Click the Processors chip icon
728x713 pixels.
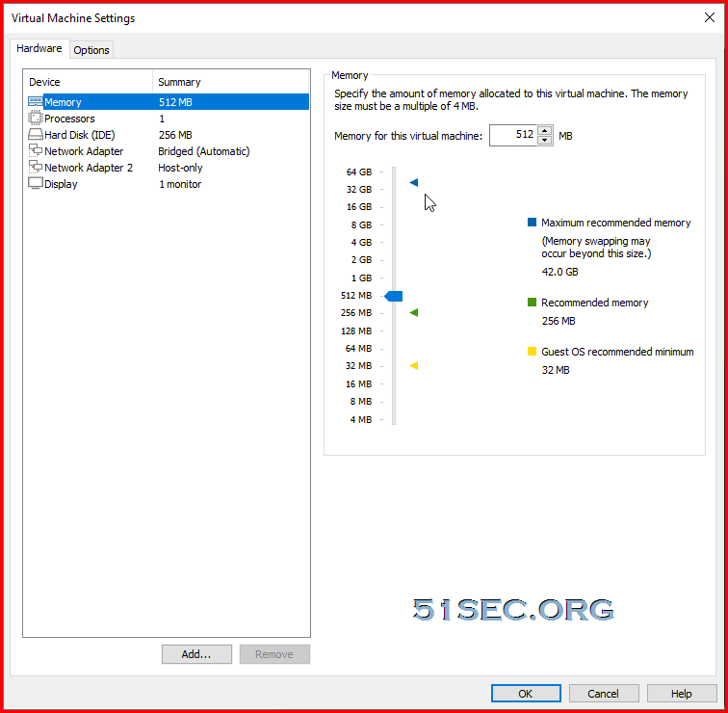[x=36, y=118]
